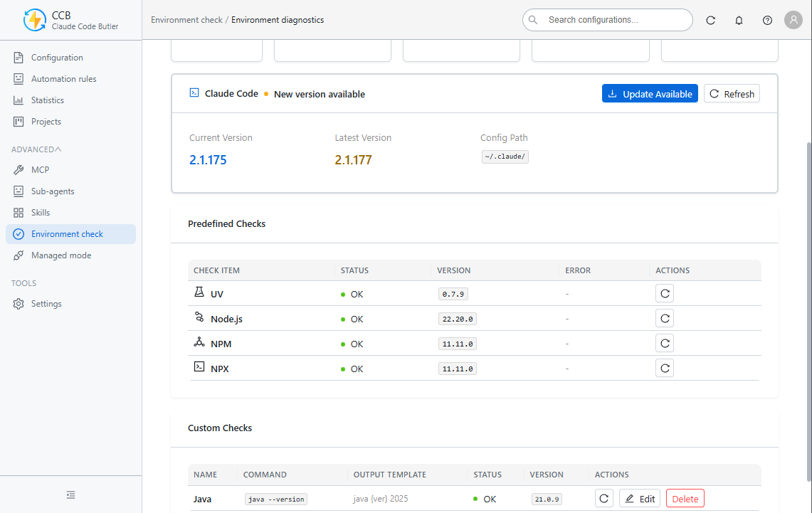This screenshot has height=513, width=812.
Task: Click the Custom Checks heading
Action: click(220, 428)
